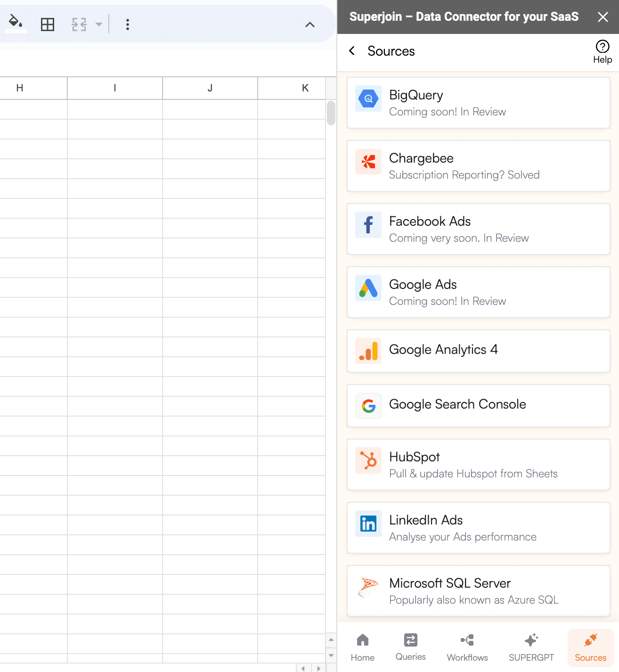The height and width of the screenshot is (672, 619).
Task: Choose Google Search Console as source
Action: pyautogui.click(x=479, y=406)
